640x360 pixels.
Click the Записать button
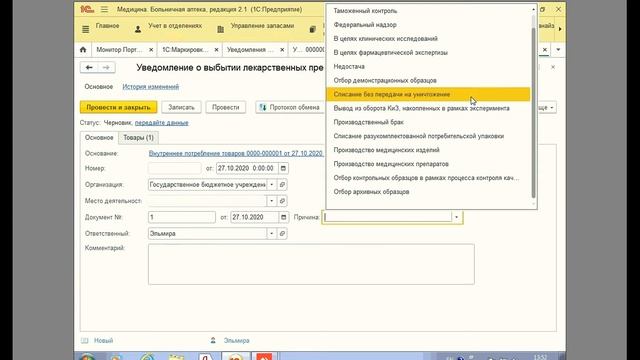click(x=181, y=107)
